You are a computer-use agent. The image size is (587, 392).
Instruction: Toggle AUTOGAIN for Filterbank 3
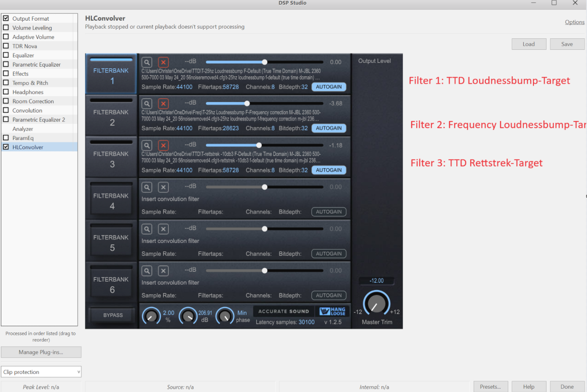(329, 170)
